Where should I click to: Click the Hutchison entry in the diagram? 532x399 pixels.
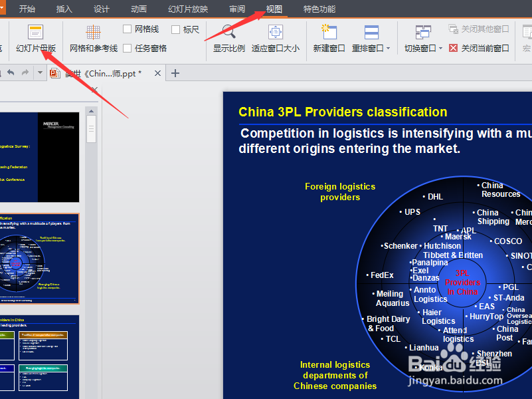click(440, 246)
